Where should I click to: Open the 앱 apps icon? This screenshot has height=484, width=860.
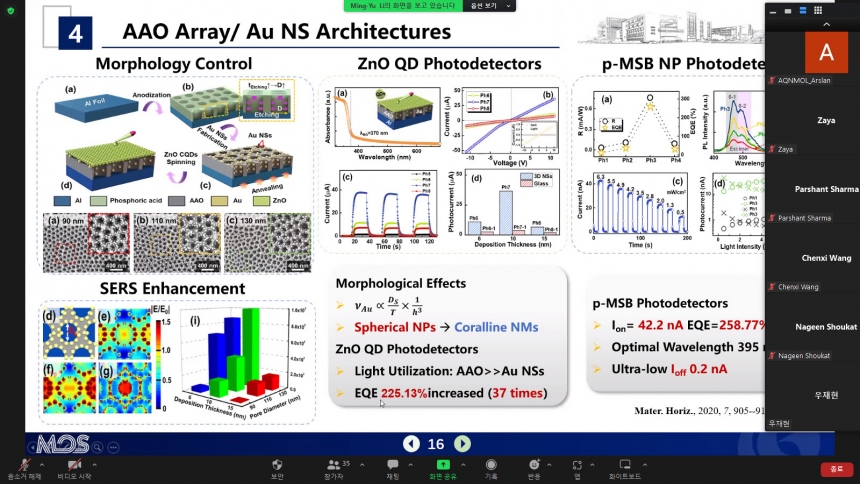point(576,469)
